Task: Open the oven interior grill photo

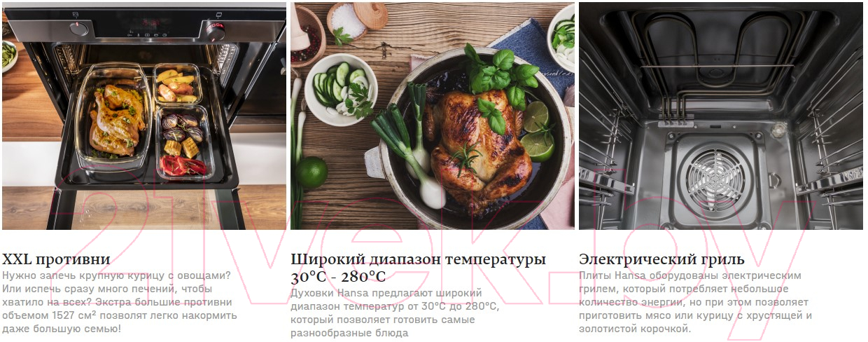Action: click(x=721, y=116)
